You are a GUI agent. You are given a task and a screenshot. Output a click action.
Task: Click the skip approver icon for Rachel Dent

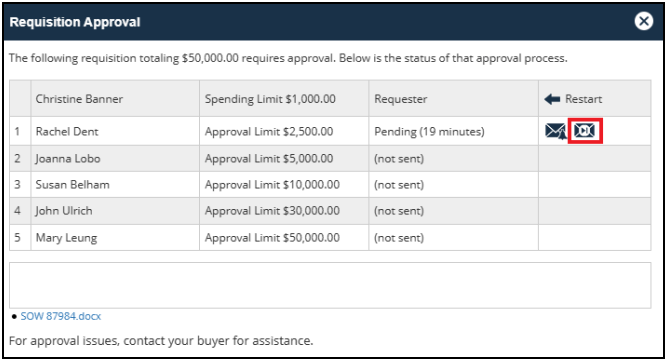tap(584, 130)
